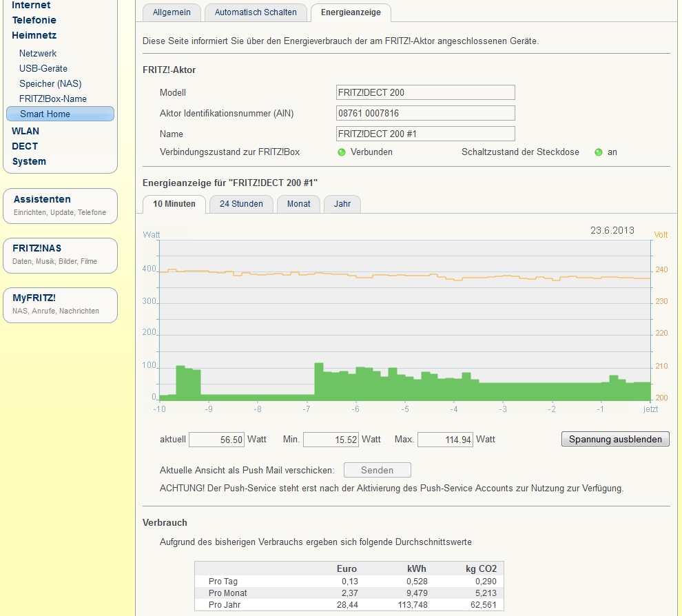Show the 10 Minuten chart
This screenshot has height=616, width=682.
(x=174, y=203)
